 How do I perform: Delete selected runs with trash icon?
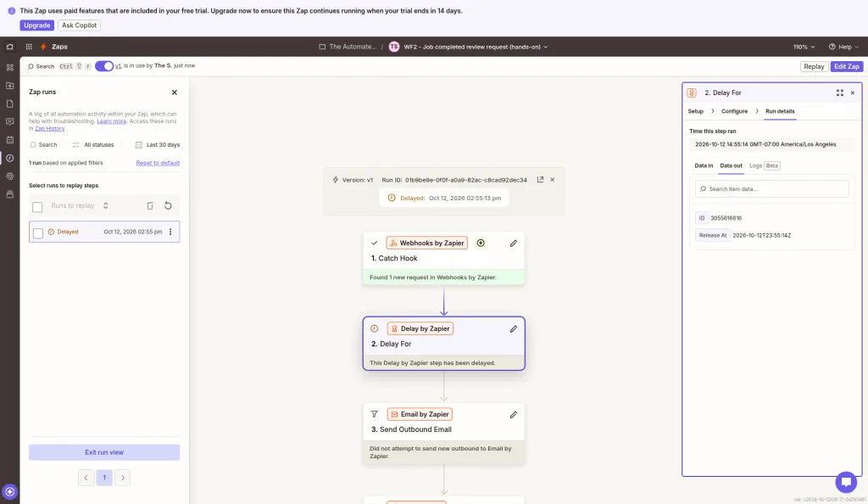(149, 205)
